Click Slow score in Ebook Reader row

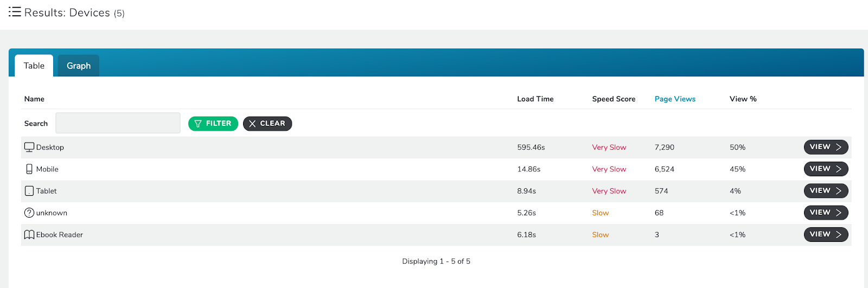pyautogui.click(x=600, y=235)
